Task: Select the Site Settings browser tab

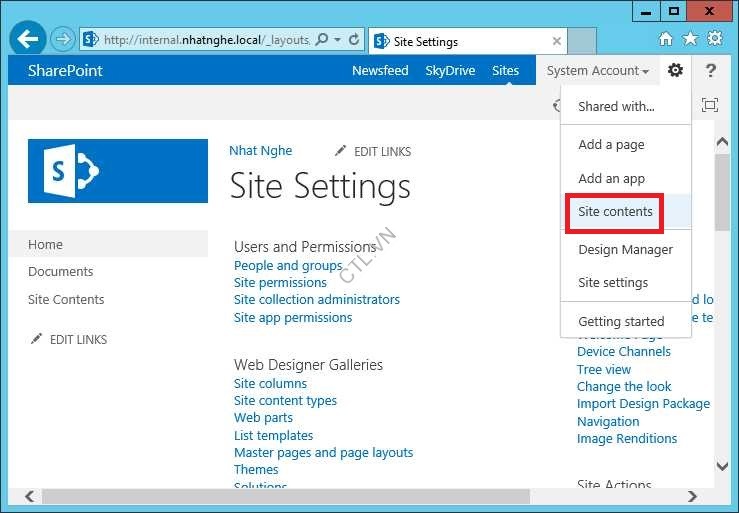Action: [468, 41]
